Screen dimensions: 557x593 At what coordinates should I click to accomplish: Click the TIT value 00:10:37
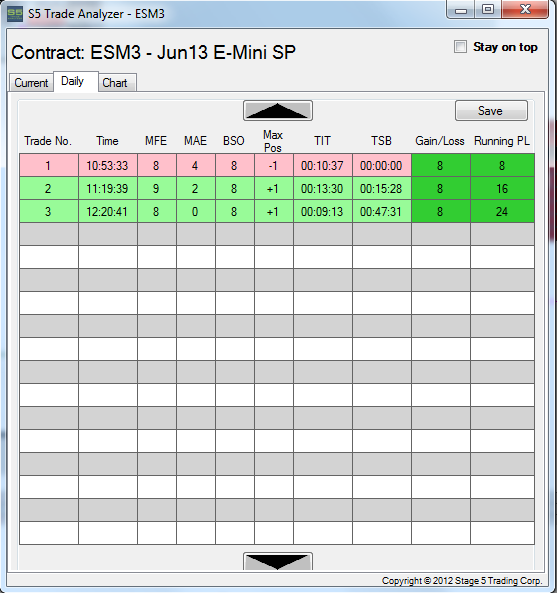323,165
